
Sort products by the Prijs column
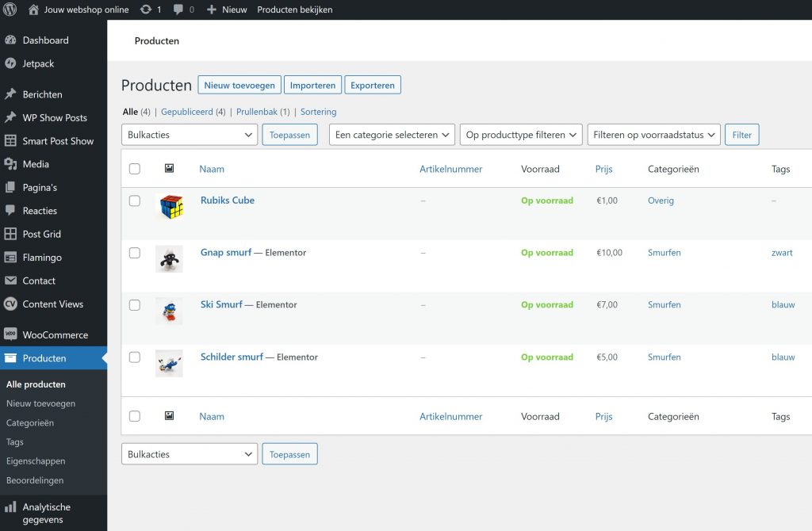(x=603, y=169)
